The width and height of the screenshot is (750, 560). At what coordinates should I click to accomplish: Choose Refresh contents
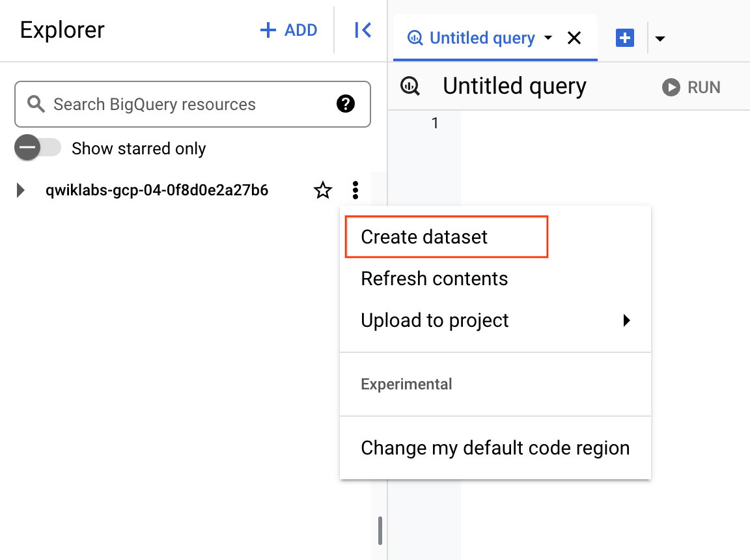pos(434,279)
